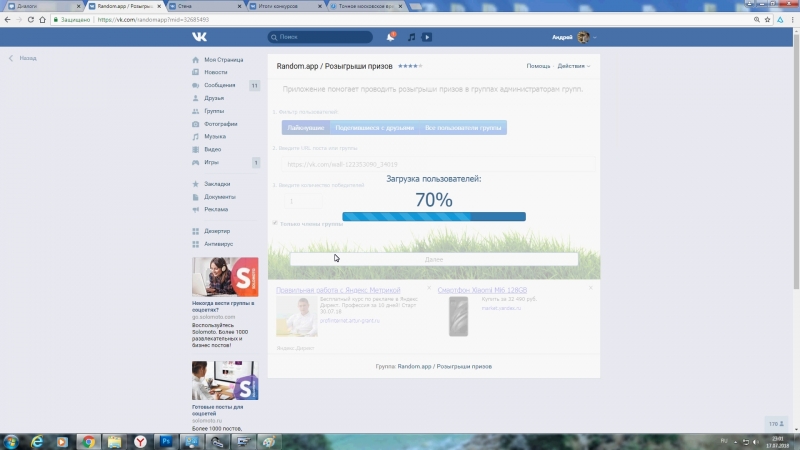Close the Яндекс Метрика ad with X

coord(429,288)
